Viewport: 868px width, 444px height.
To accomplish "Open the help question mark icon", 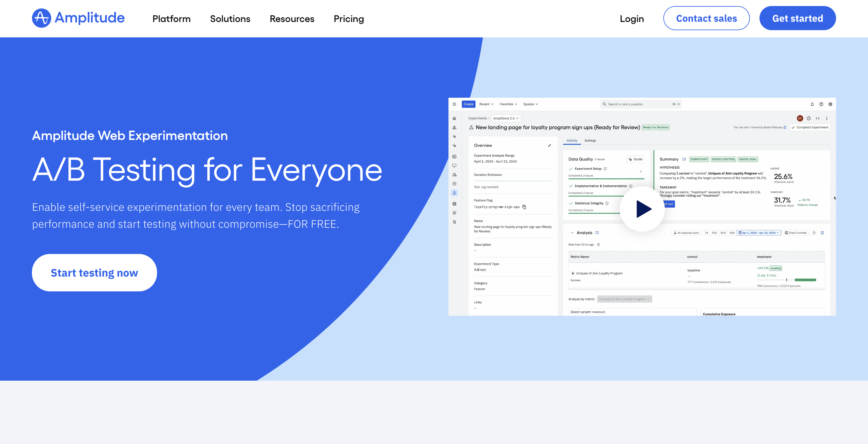I will pos(821,104).
